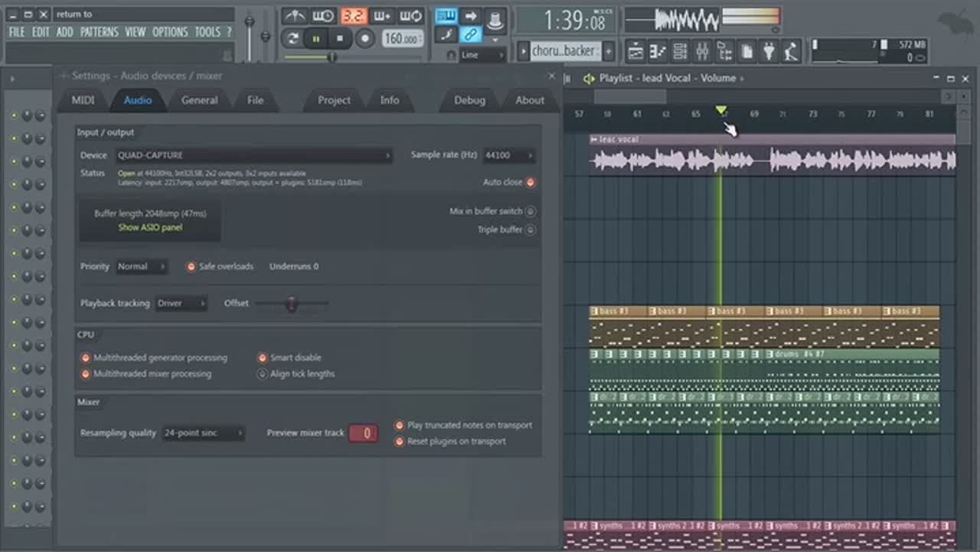This screenshot has height=552, width=980.
Task: Open the Sample rate dropdown
Action: click(x=508, y=155)
